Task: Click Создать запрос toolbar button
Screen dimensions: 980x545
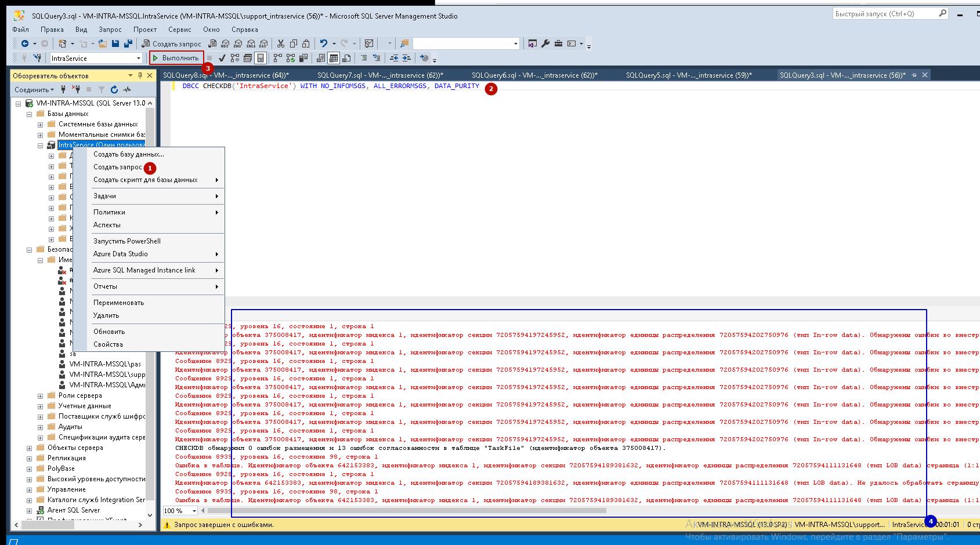Action: click(172, 43)
